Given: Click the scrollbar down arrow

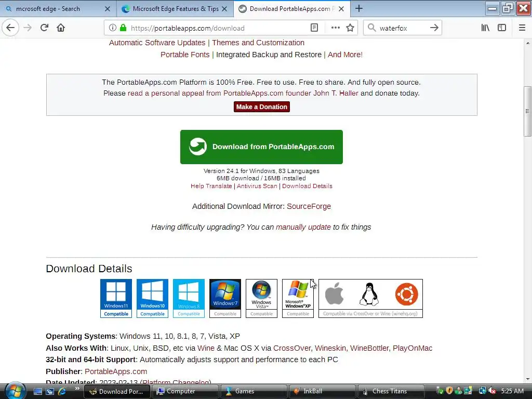Looking at the screenshot, I should pos(527,379).
